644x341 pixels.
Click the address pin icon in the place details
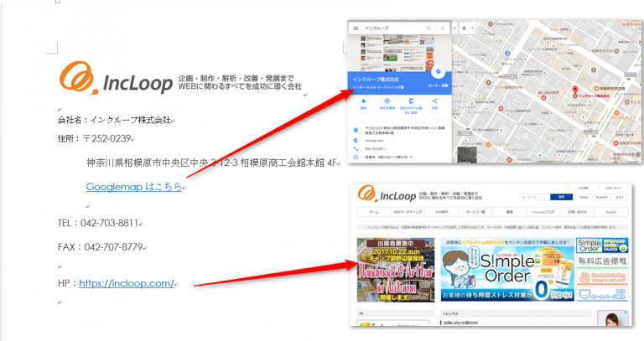pyautogui.click(x=356, y=131)
